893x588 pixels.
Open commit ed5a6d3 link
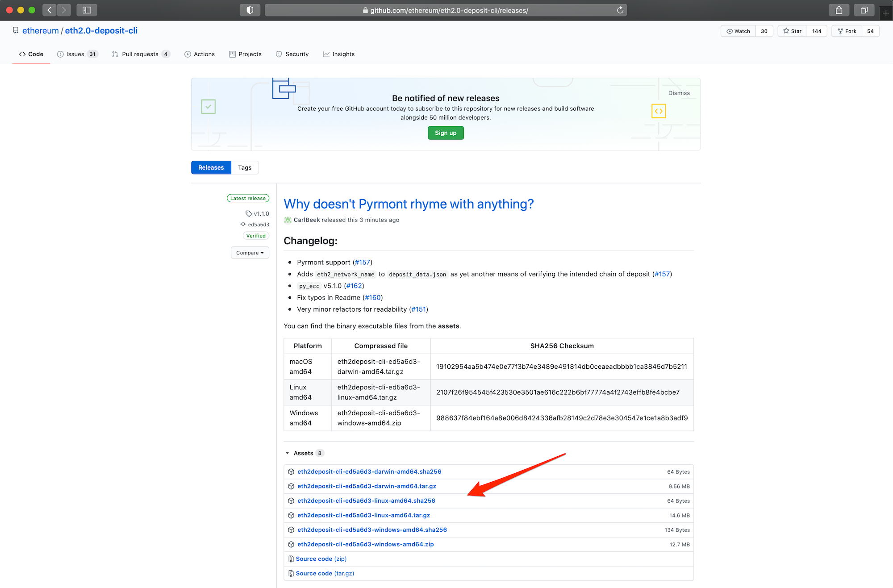coord(255,225)
